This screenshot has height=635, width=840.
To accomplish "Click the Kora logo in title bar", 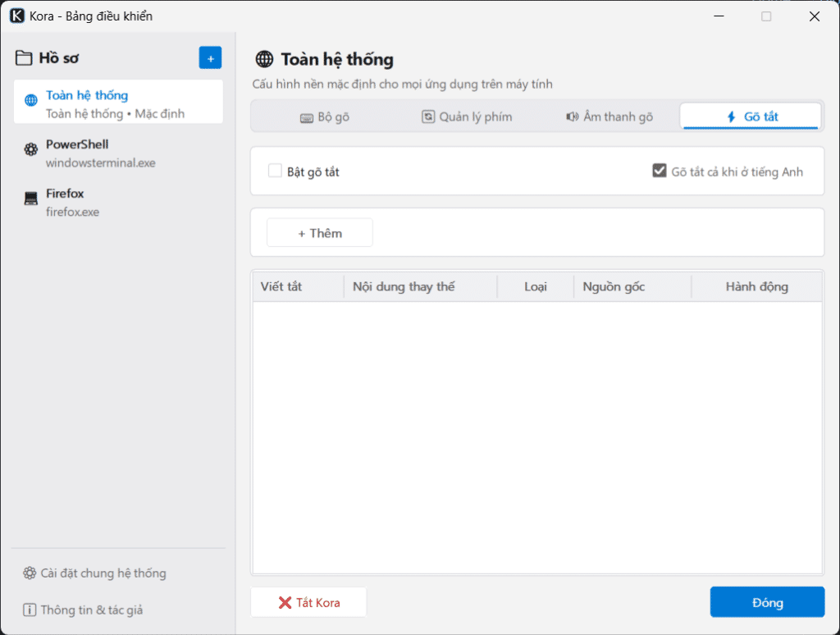I will pyautogui.click(x=17, y=16).
